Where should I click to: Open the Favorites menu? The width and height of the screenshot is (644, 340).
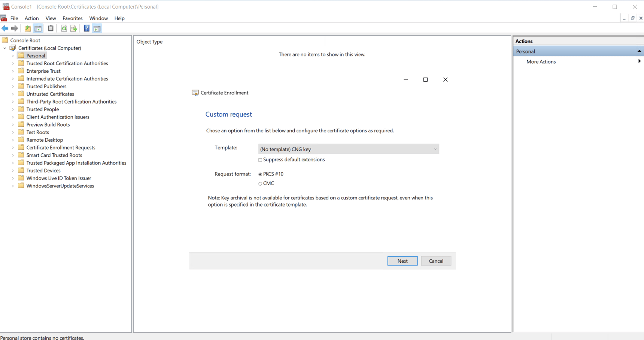[73, 18]
